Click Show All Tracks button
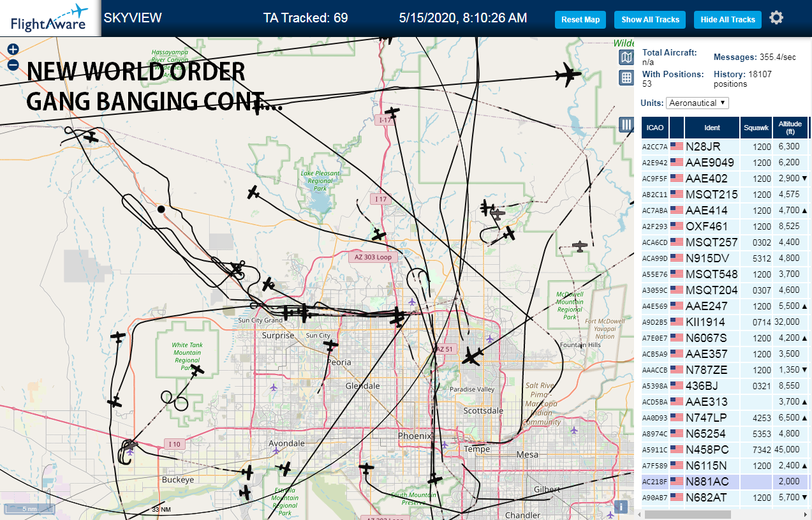812x520 pixels. point(650,20)
